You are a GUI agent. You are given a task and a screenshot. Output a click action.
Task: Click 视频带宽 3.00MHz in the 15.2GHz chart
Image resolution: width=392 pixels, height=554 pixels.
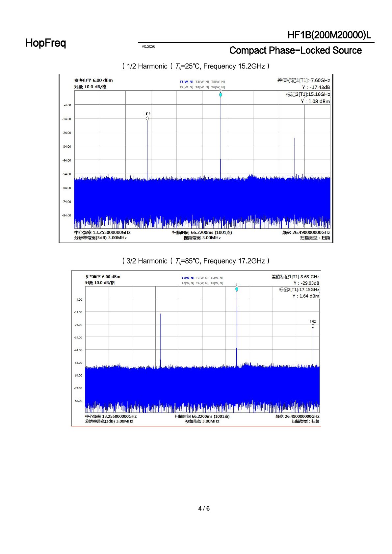(202, 238)
